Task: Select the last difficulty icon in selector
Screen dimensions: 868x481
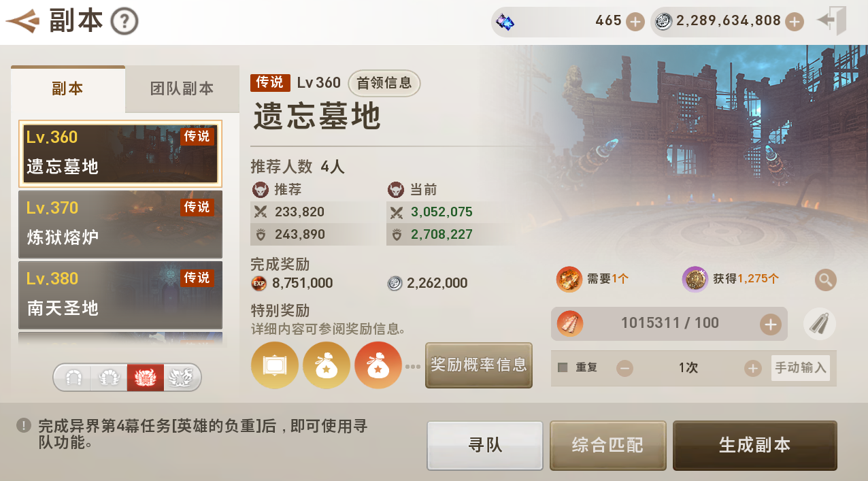Action: [182, 377]
